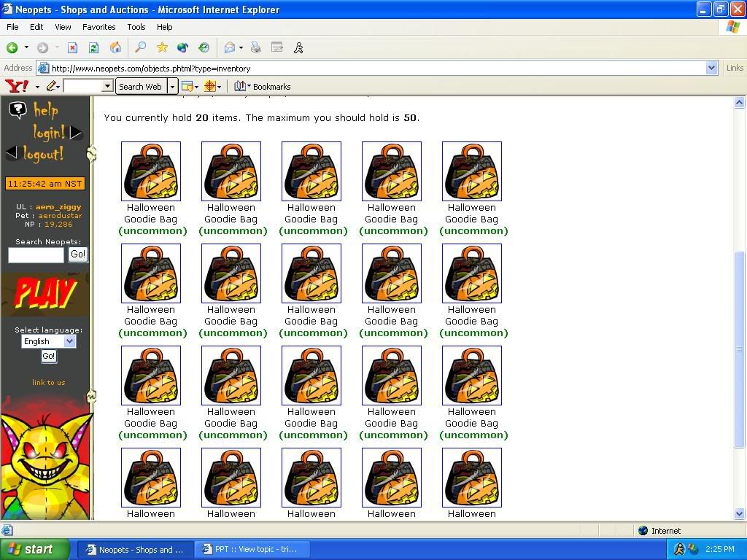This screenshot has width=747, height=560.
Task: Stop page loading with the red X icon
Action: pyautogui.click(x=72, y=47)
